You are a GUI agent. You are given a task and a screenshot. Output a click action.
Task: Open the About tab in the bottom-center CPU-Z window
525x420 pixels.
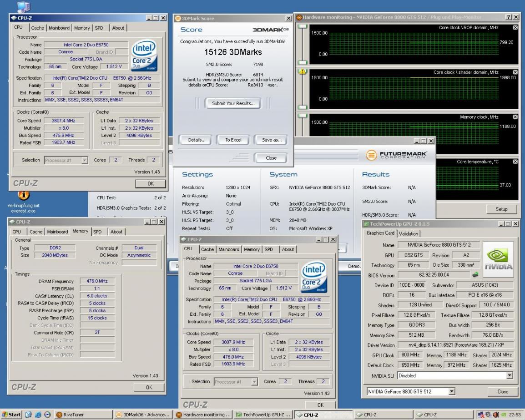tap(288, 249)
